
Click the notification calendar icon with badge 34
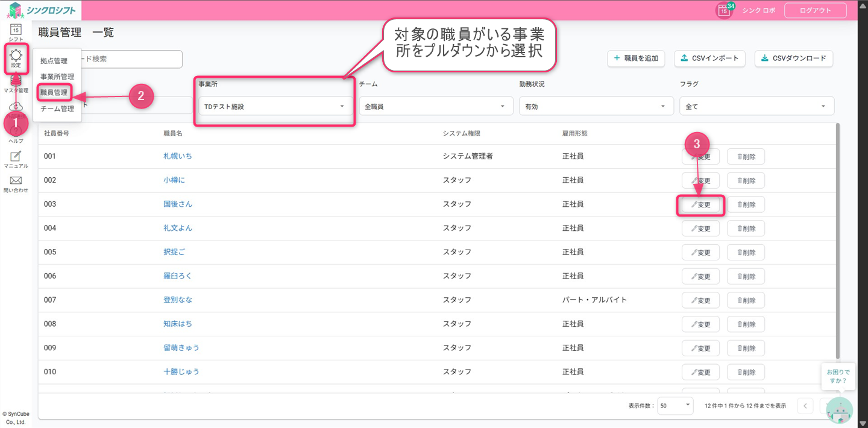tap(724, 10)
